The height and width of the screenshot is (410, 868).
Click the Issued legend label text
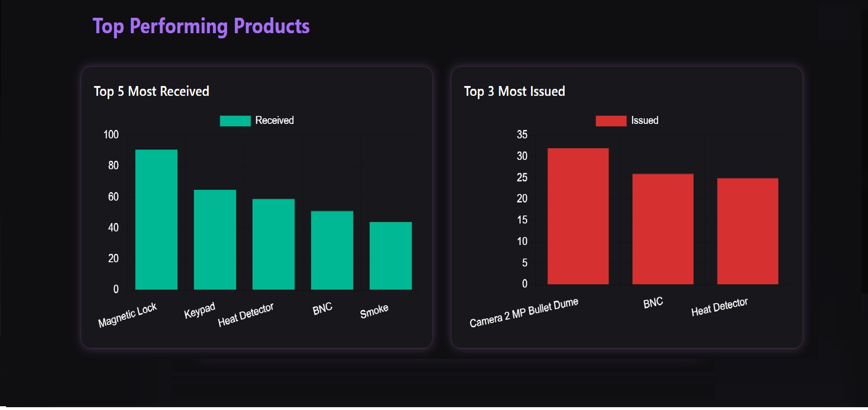pos(645,121)
